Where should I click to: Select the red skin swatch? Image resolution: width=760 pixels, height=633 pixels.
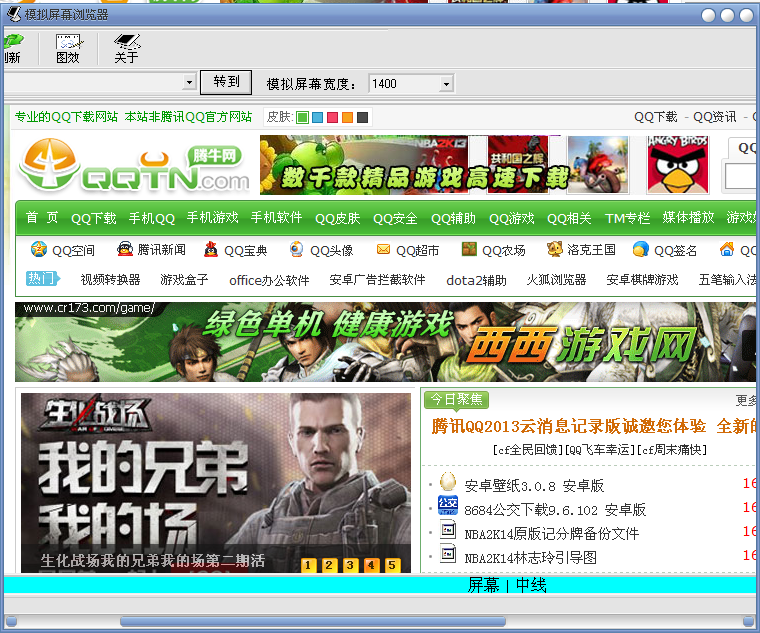(x=332, y=117)
